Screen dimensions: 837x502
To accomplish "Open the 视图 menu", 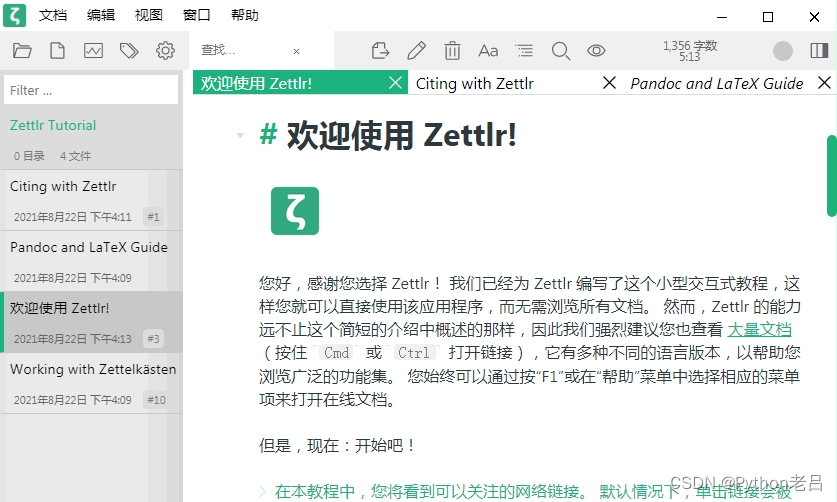I will (x=148, y=15).
